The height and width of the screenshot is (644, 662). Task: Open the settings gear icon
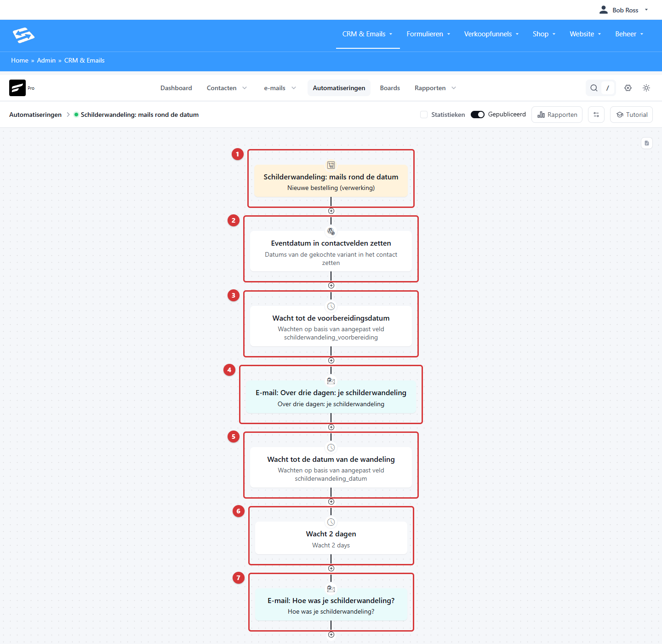tap(628, 88)
